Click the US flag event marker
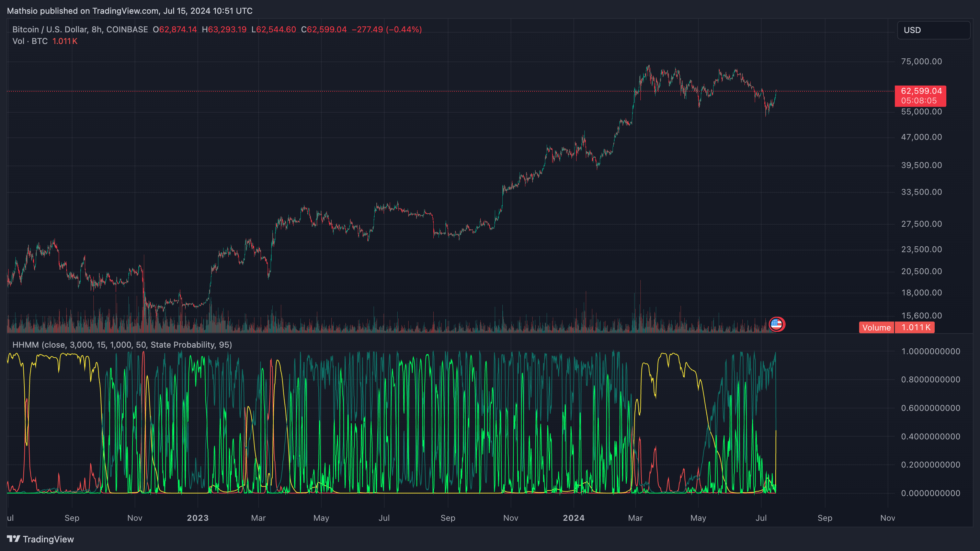Viewport: 980px width, 551px height. coord(776,325)
